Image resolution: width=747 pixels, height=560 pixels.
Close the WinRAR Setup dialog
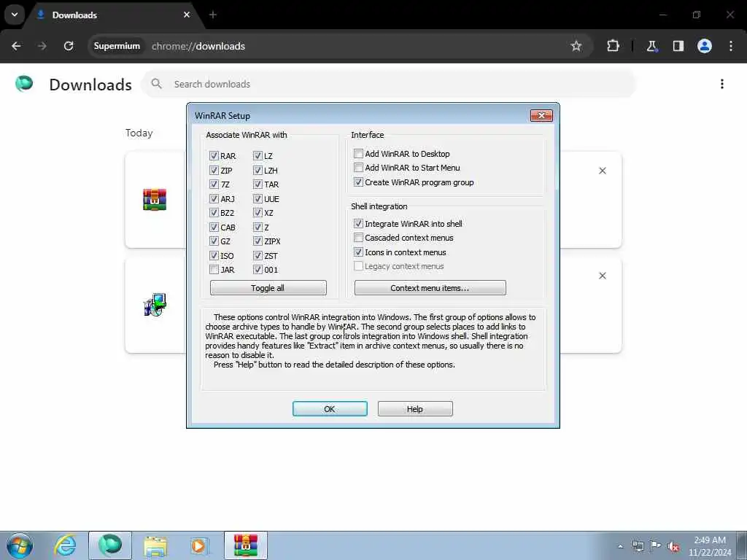pyautogui.click(x=541, y=115)
